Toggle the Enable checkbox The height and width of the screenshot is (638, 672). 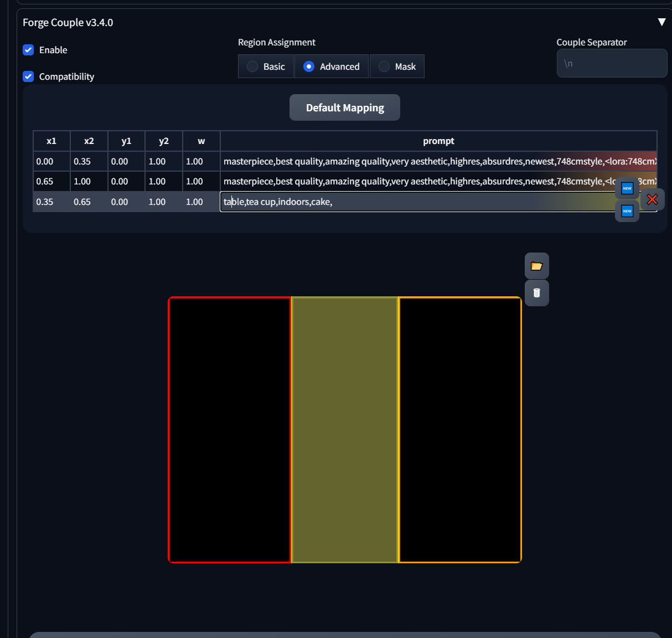point(29,50)
